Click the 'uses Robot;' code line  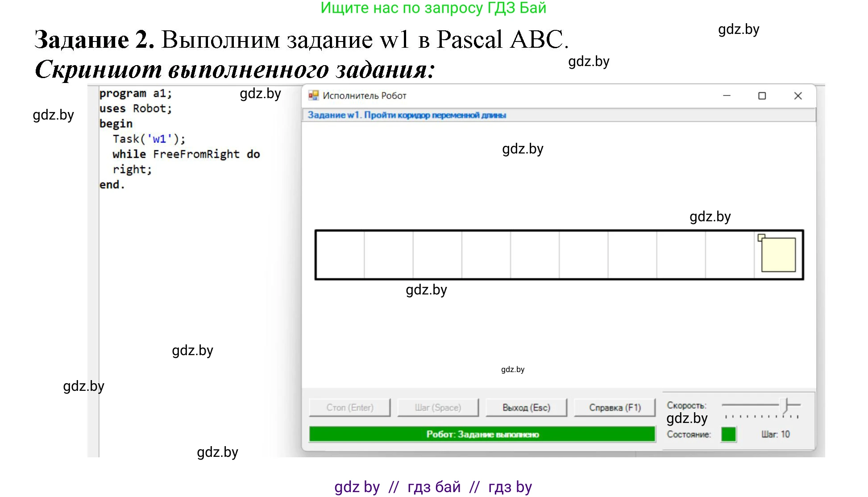pos(135,109)
